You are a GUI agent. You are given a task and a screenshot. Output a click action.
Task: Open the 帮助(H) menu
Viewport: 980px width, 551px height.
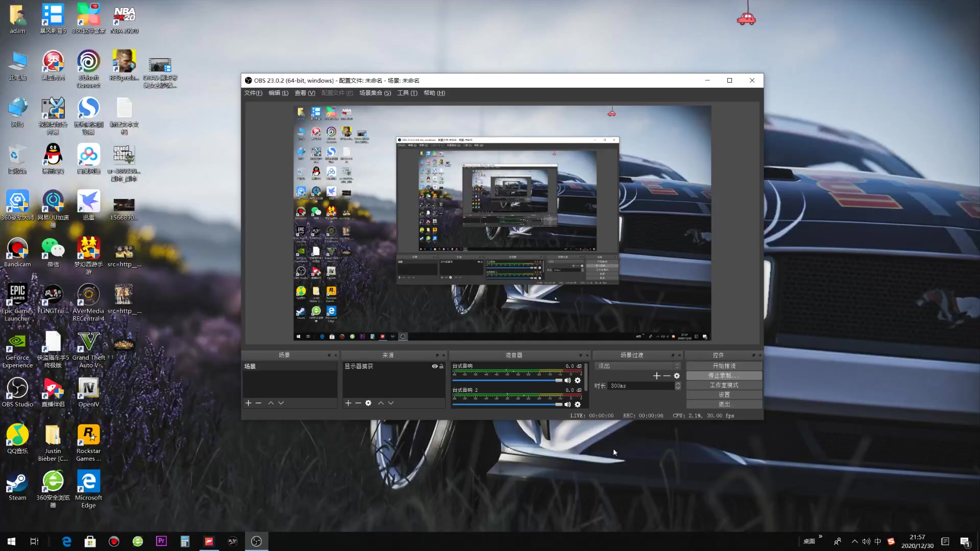coord(434,93)
